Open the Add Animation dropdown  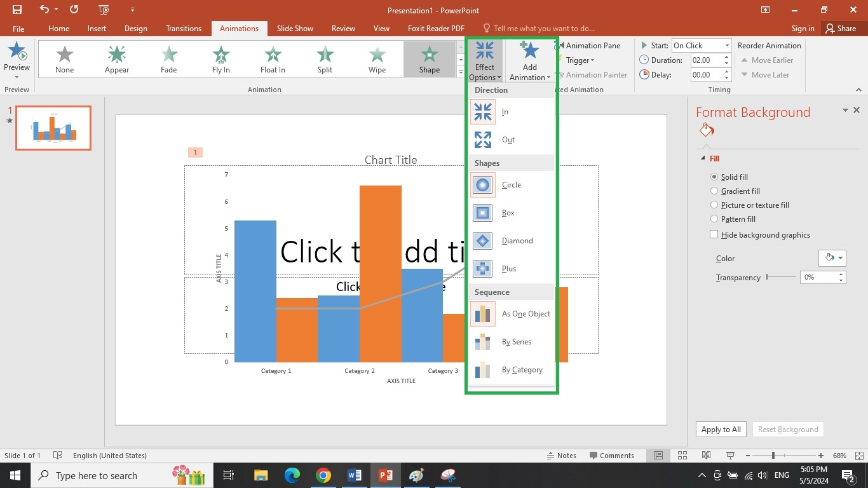point(529,61)
